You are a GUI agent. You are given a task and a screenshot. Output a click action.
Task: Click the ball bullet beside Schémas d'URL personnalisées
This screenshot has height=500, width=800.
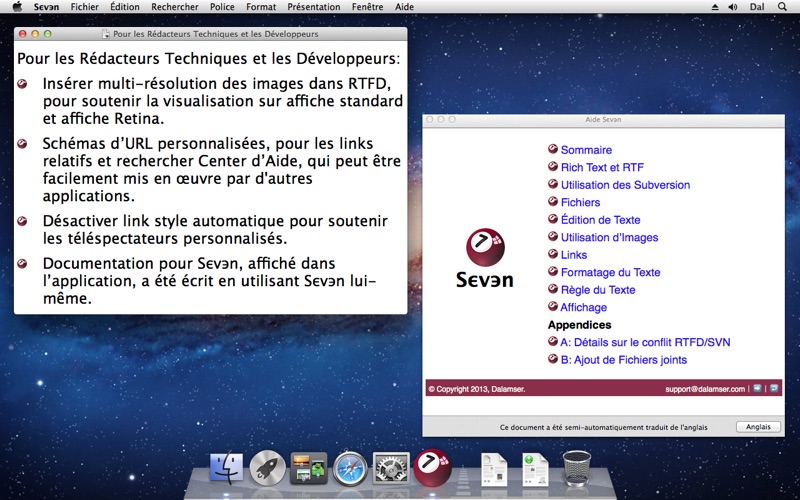coord(22,144)
